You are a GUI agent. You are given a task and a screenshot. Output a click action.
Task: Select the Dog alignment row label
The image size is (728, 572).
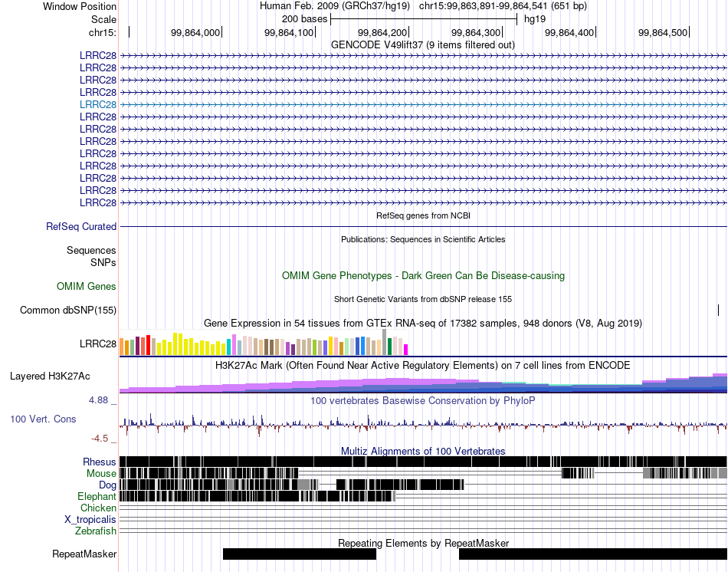(x=107, y=485)
